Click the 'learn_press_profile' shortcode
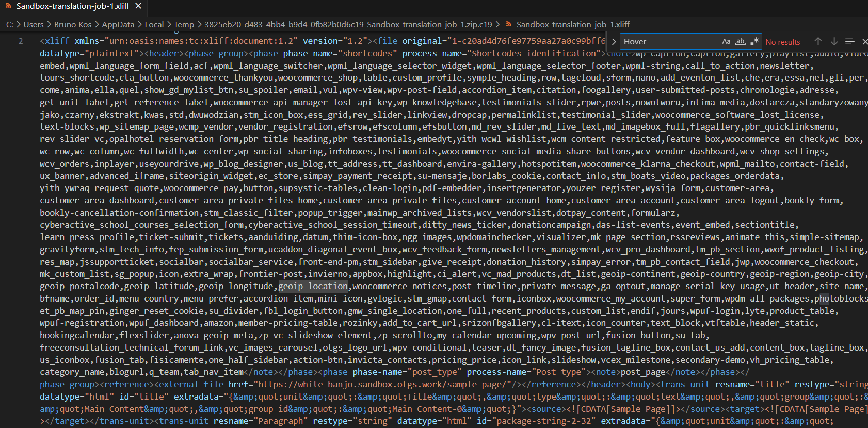This screenshot has height=428, width=868. (87, 237)
